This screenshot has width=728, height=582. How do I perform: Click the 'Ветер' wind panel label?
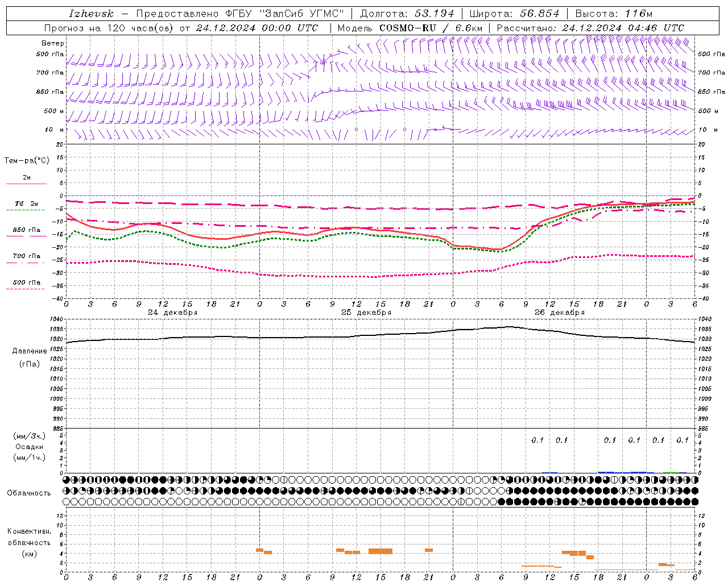[53, 43]
